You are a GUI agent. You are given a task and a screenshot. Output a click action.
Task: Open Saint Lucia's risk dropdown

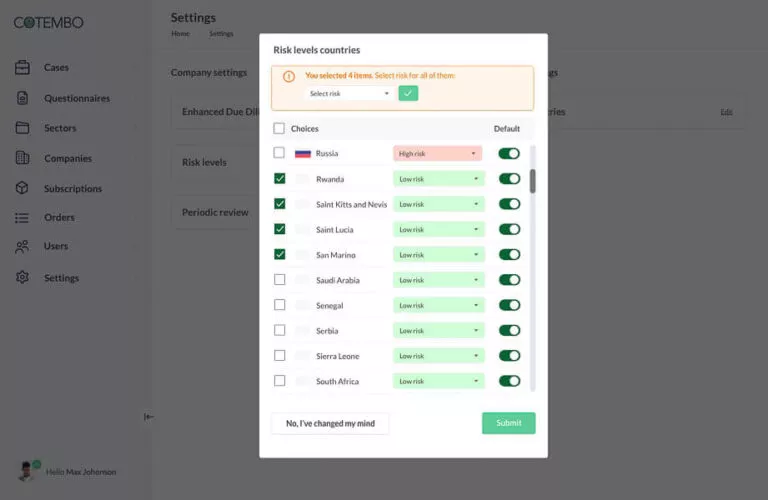click(438, 230)
